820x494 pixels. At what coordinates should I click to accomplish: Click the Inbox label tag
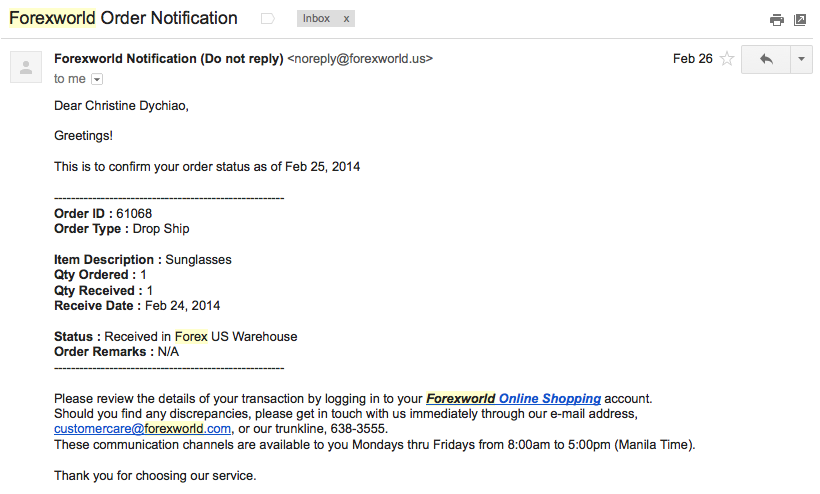316,18
